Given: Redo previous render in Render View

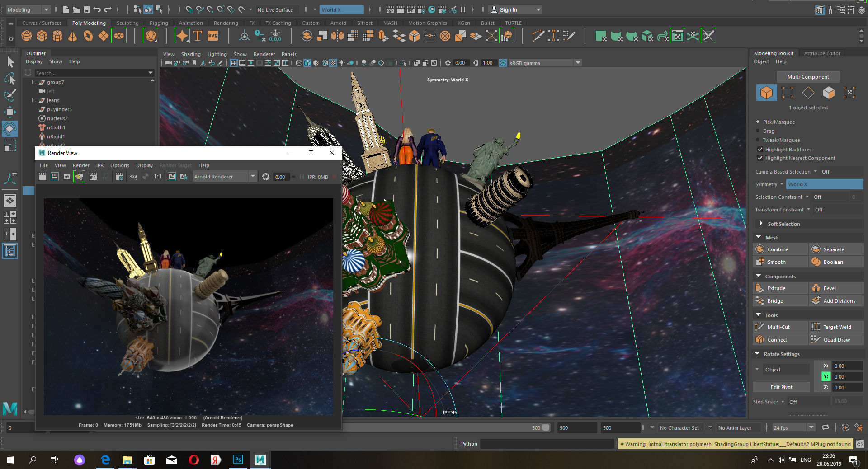Looking at the screenshot, I should tap(42, 177).
